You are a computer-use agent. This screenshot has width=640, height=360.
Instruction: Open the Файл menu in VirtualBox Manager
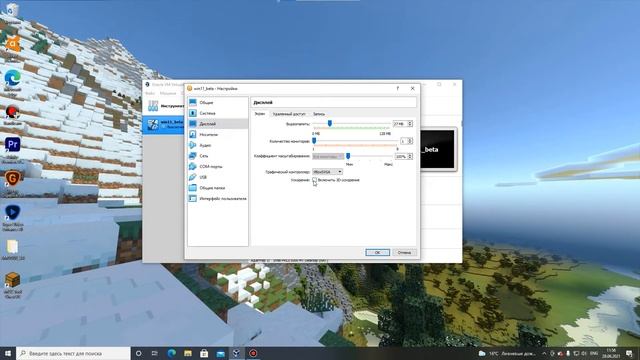point(150,93)
